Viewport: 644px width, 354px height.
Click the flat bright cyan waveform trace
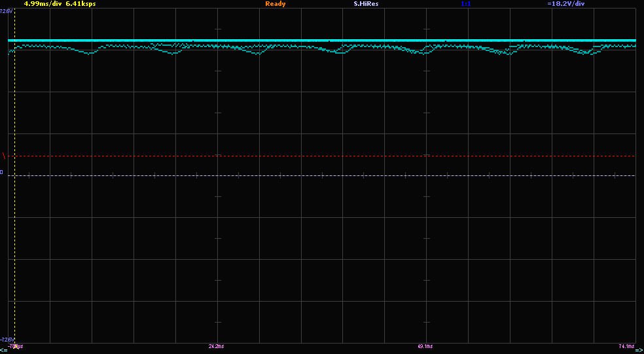327,41
